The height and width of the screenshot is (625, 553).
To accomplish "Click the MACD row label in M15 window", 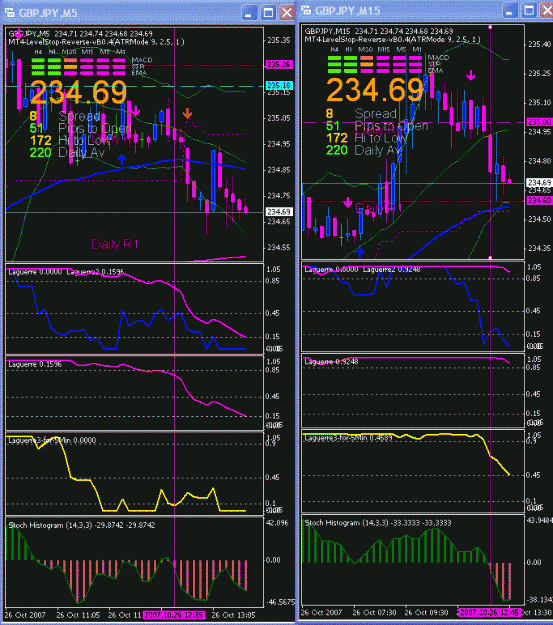I will coord(438,57).
